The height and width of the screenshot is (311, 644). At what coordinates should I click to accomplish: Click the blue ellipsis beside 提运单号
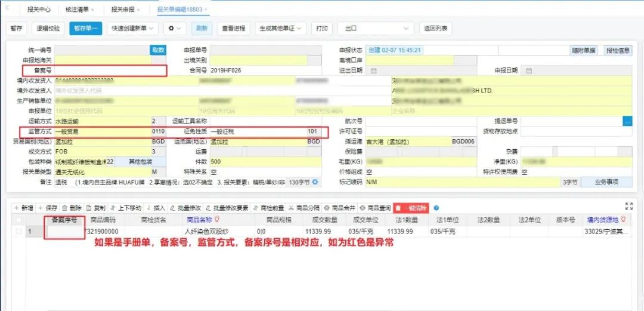[x=627, y=121]
